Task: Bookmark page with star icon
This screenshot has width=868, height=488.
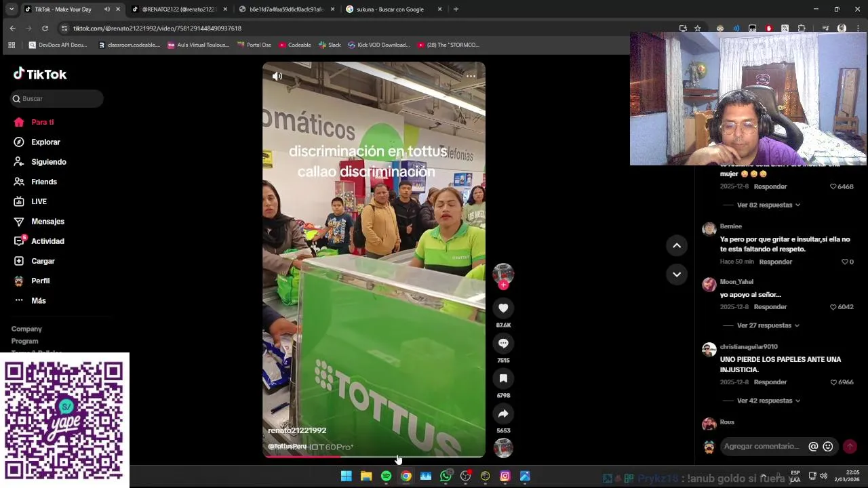Action: coord(697,28)
